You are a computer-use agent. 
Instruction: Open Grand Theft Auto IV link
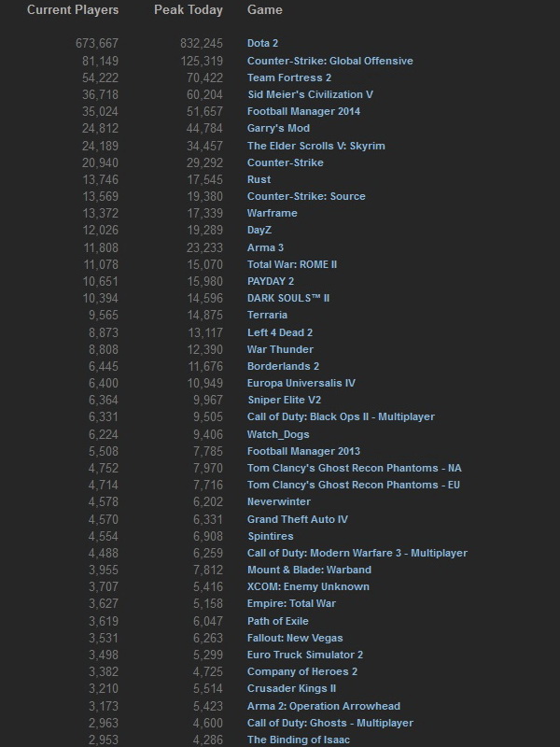(297, 519)
